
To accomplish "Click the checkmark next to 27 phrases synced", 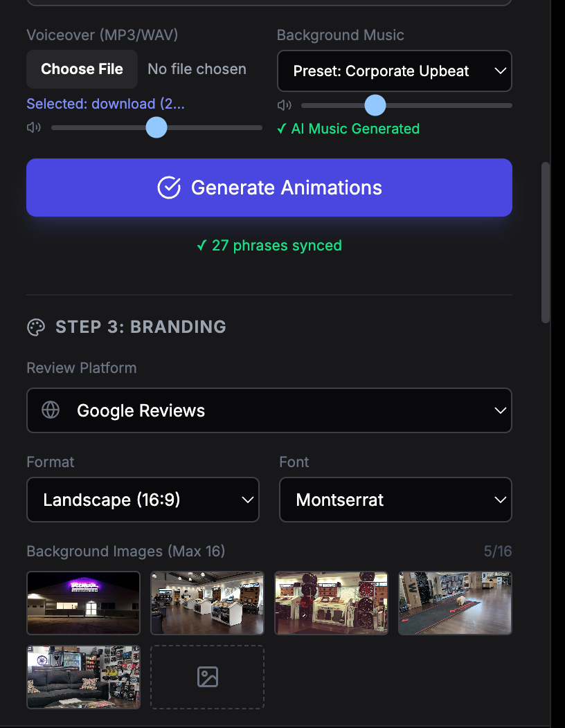I will [201, 246].
